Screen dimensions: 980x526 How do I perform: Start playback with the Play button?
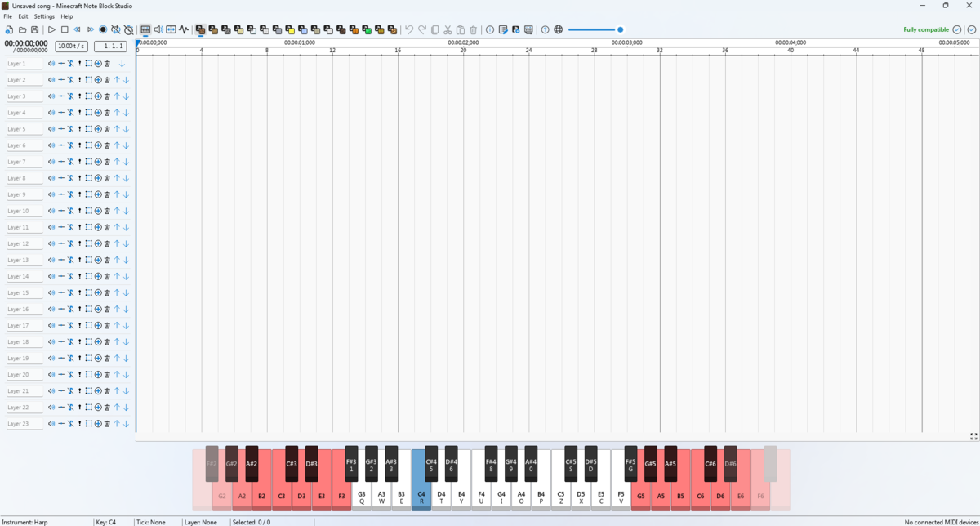(x=51, y=30)
